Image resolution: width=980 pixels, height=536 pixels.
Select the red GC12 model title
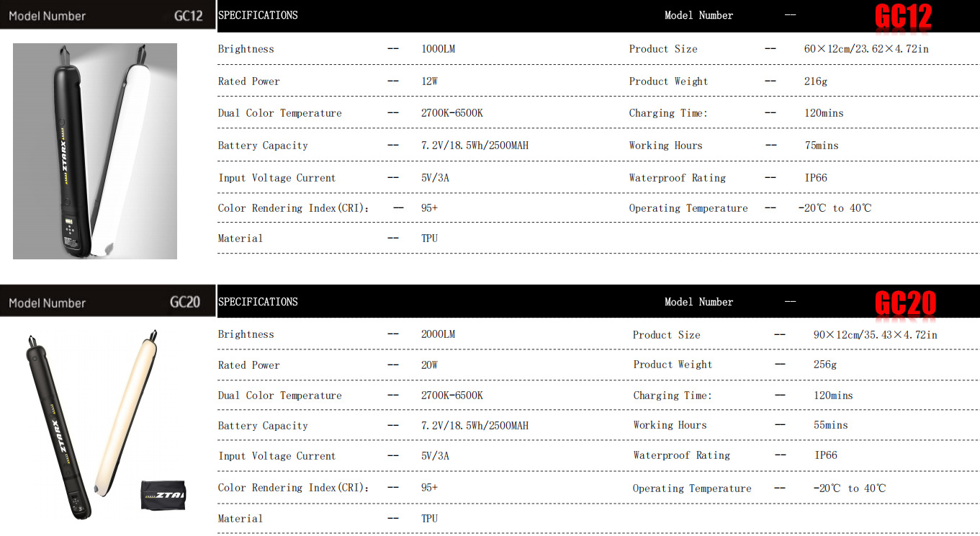(904, 17)
